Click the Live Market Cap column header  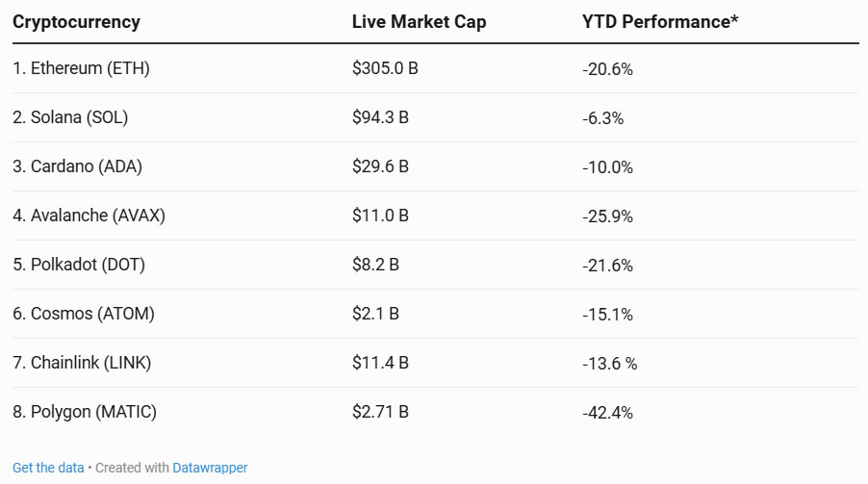coord(419,22)
